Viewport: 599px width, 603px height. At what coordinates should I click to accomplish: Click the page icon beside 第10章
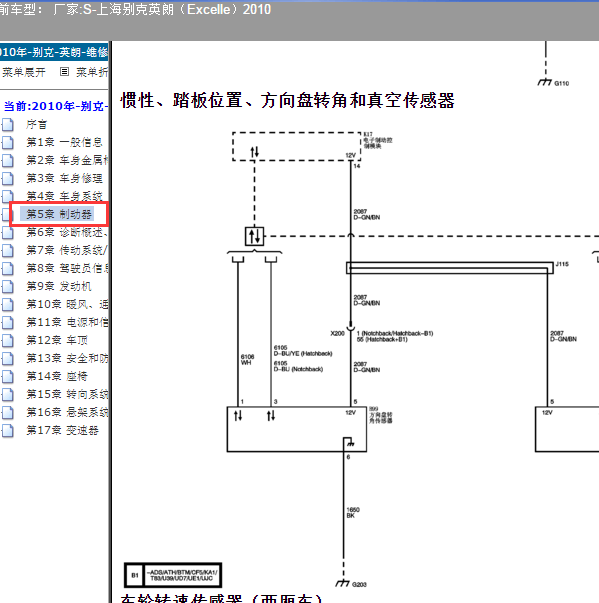click(x=7, y=305)
